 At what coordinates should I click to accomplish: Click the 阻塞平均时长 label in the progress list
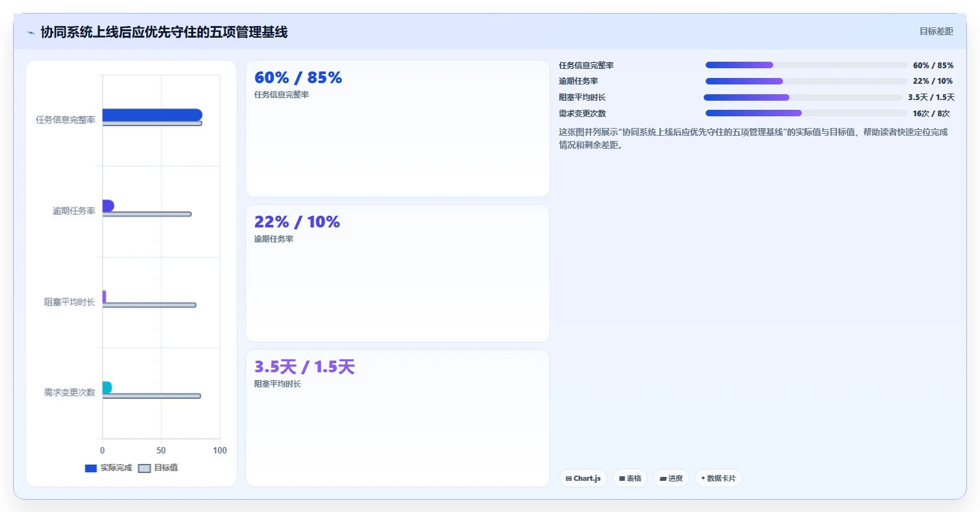point(583,97)
